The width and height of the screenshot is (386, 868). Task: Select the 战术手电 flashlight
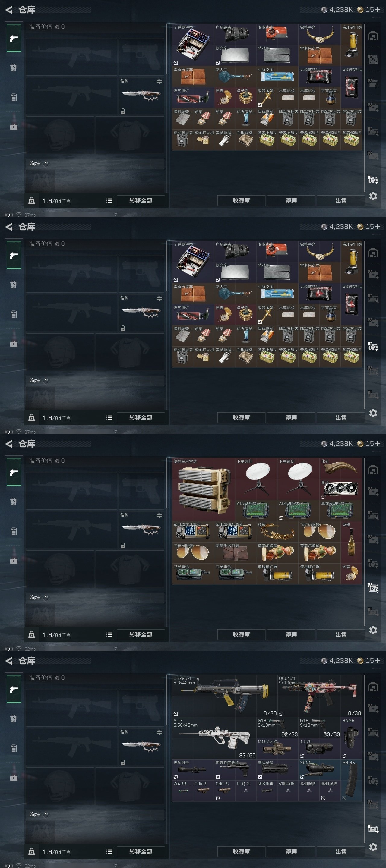pyautogui.click(x=267, y=791)
